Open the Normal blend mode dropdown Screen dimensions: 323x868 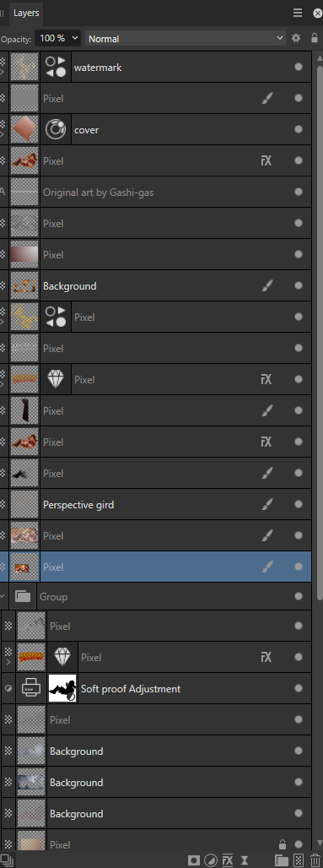click(186, 38)
